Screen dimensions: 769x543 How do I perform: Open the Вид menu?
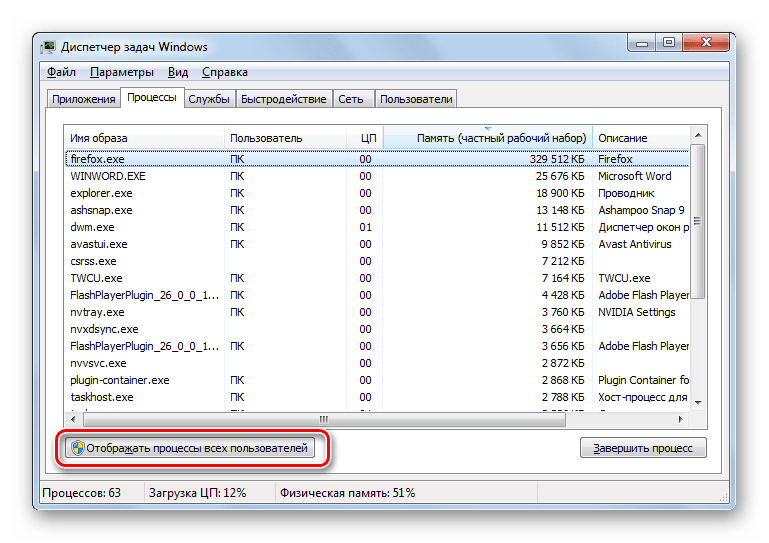(x=178, y=72)
